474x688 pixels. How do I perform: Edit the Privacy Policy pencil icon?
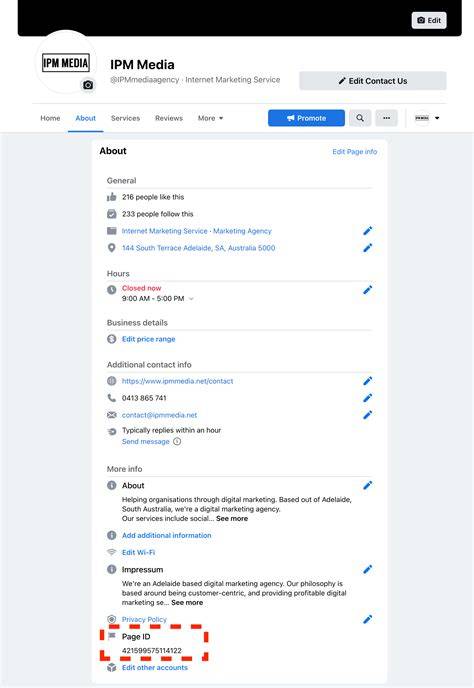[368, 619]
